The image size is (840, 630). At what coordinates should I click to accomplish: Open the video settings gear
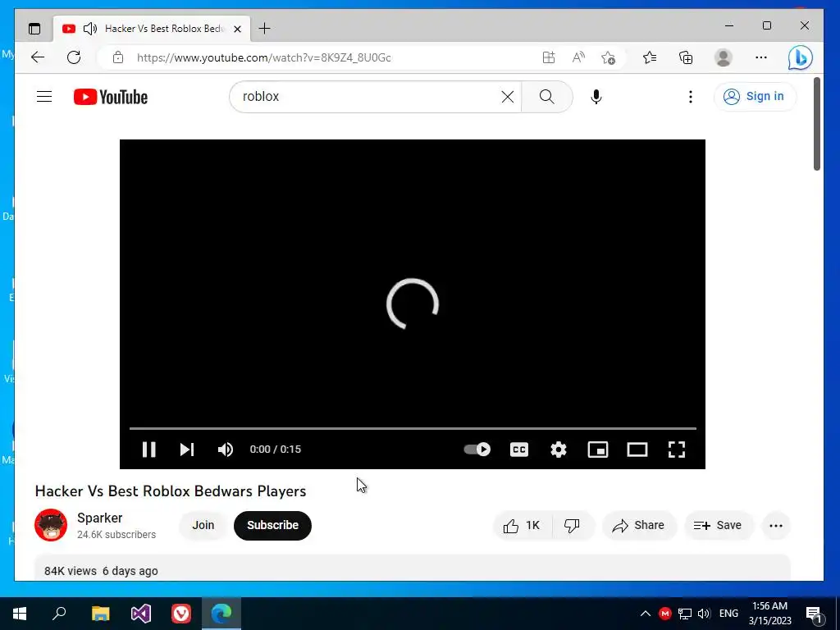(558, 450)
